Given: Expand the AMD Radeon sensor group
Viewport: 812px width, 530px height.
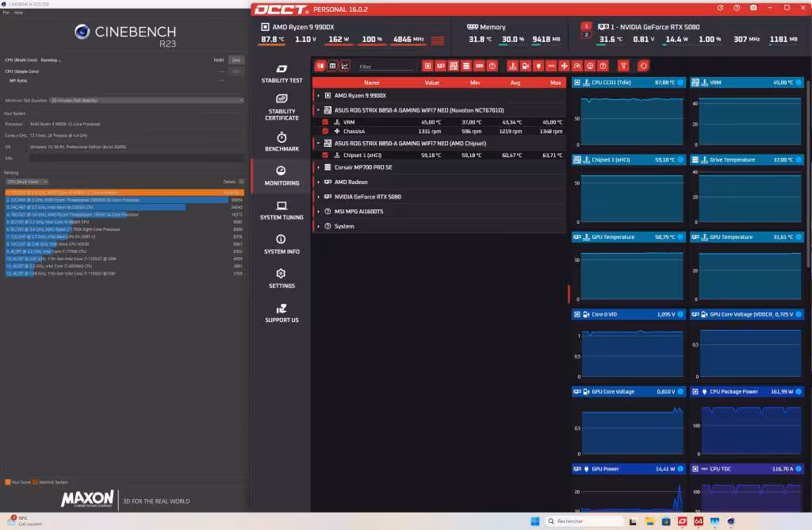Looking at the screenshot, I should tap(319, 182).
